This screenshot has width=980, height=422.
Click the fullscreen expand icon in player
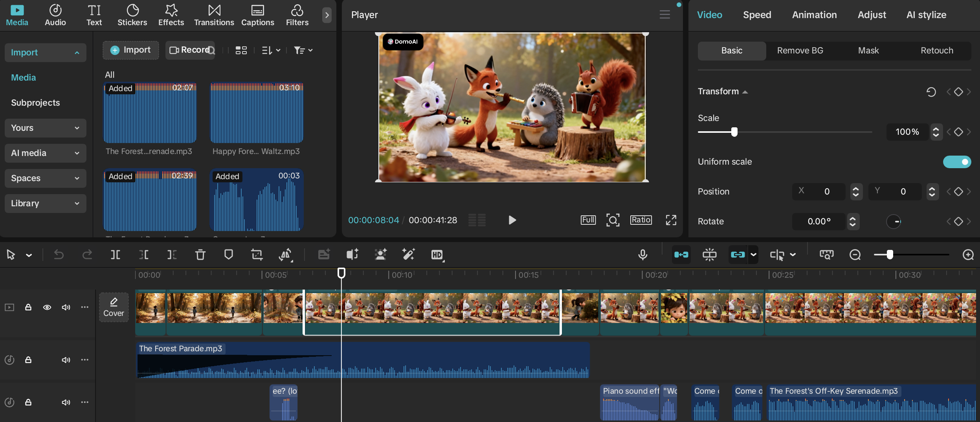tap(671, 220)
